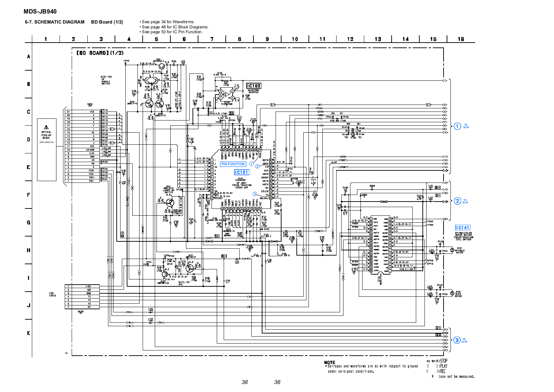Click the 'WAVEFORM SHAPPER' label under IC102
The height and width of the screenshot is (392, 554).
point(253,91)
